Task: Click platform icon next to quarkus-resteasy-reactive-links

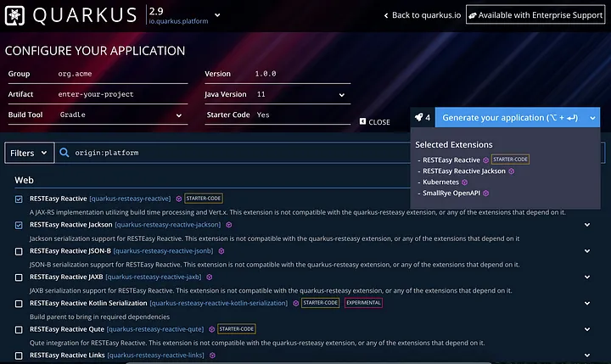Action: pos(212,356)
